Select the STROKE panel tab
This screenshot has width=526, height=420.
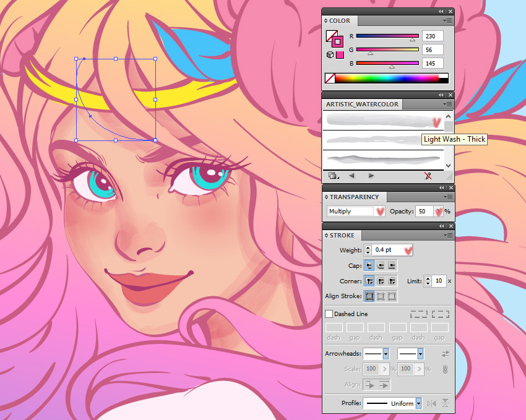click(342, 235)
